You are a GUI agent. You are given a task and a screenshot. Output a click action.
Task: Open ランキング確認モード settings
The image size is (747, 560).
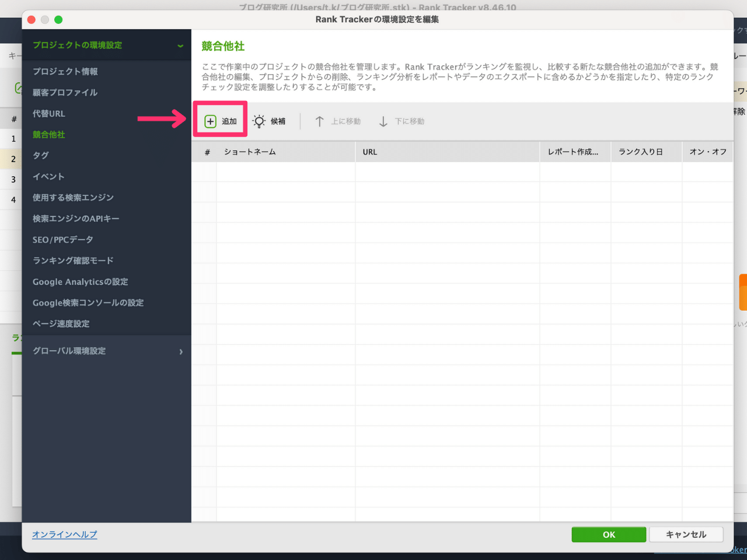click(x=74, y=260)
